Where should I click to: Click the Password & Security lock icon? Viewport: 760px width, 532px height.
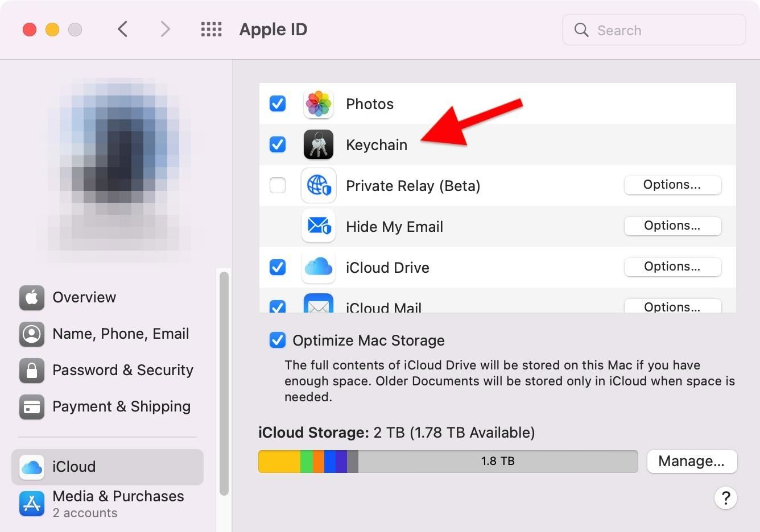click(x=32, y=370)
